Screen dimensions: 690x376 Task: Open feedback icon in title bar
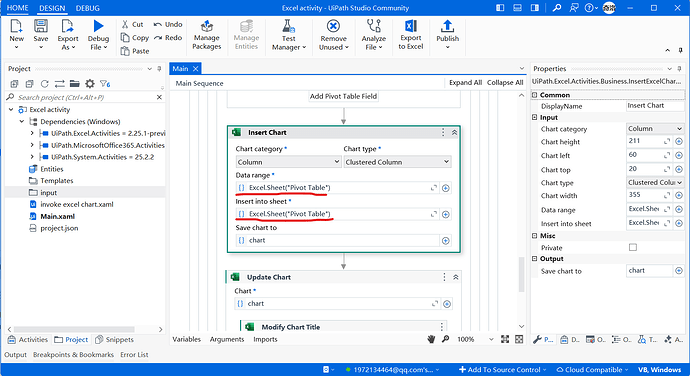click(x=574, y=7)
